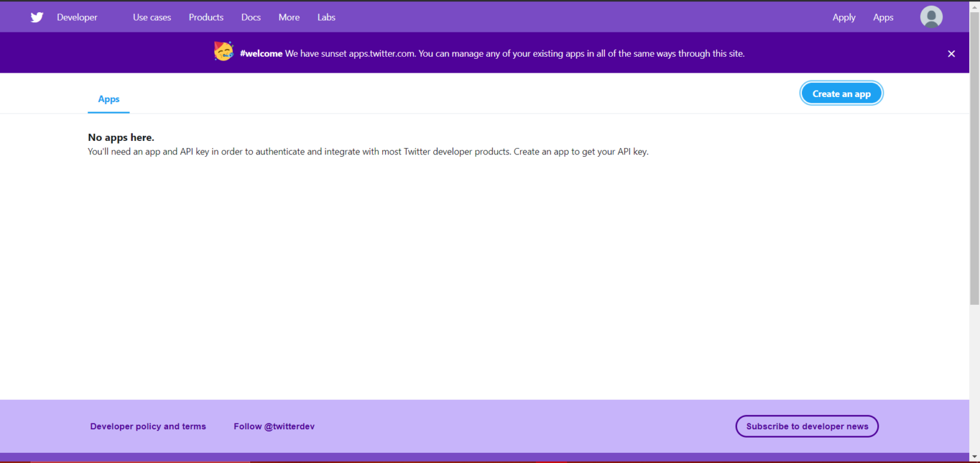Screen dimensions: 980x463
Task: Expand the Products menu
Action: click(x=206, y=17)
